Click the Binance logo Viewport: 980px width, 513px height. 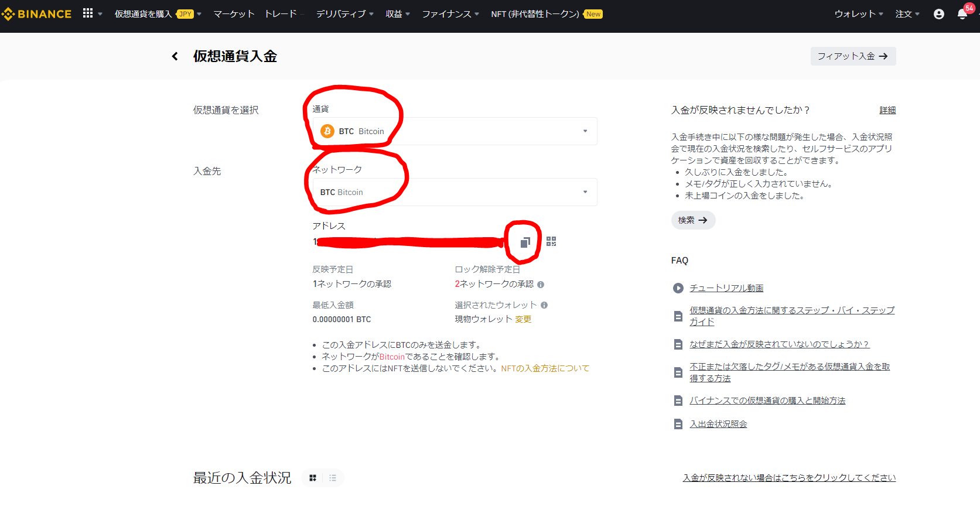click(x=36, y=13)
